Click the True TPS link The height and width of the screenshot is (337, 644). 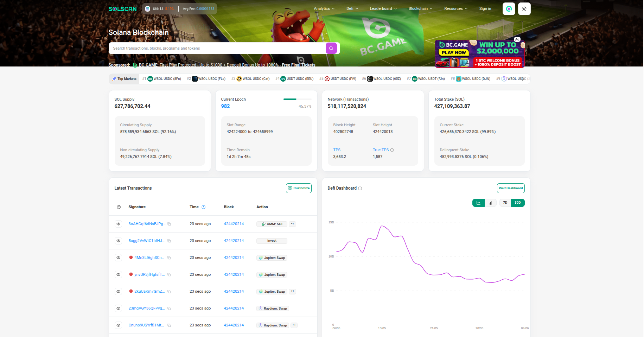click(x=381, y=150)
